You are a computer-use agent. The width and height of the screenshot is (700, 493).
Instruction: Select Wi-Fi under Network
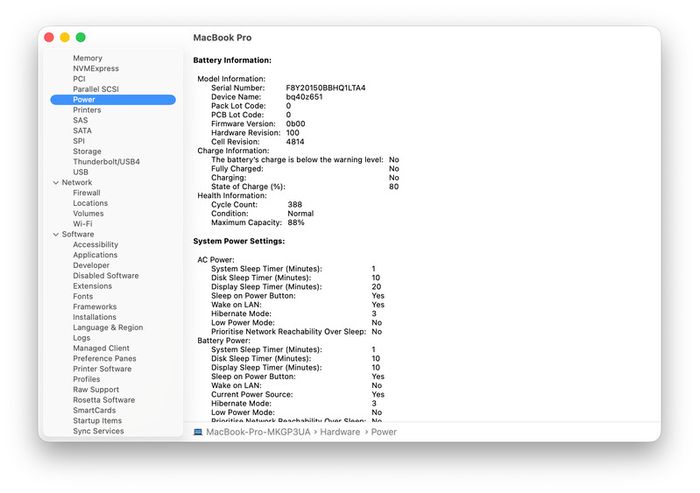click(x=83, y=224)
